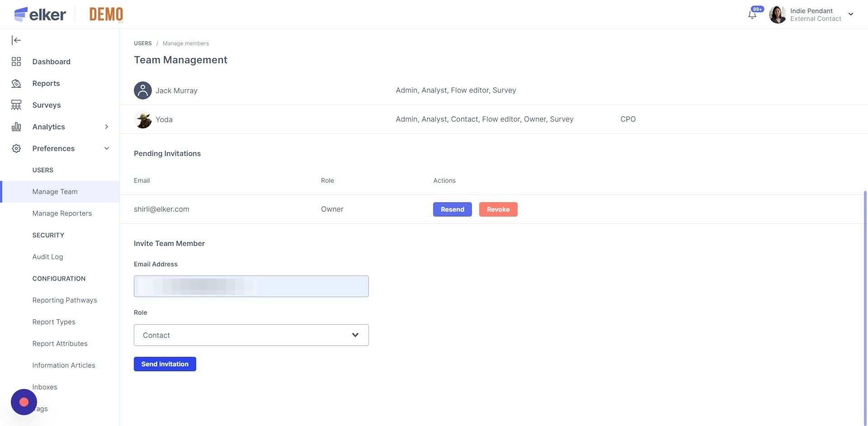Click the Send invitation button
The height and width of the screenshot is (426, 868).
pos(165,364)
